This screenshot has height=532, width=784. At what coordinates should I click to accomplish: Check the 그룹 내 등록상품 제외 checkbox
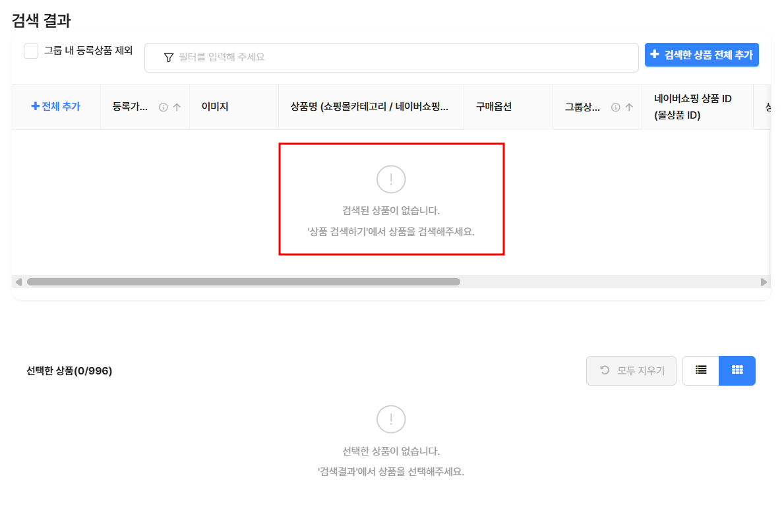tap(31, 51)
